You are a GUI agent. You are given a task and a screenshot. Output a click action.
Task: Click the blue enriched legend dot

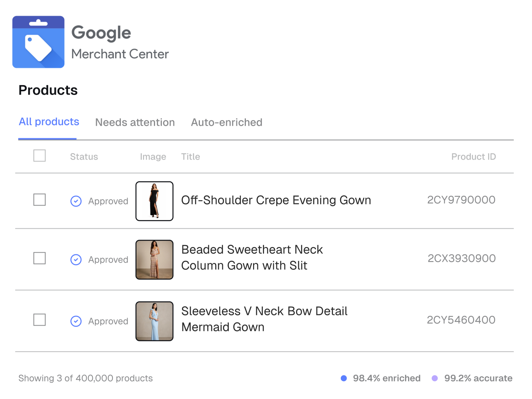(x=344, y=378)
